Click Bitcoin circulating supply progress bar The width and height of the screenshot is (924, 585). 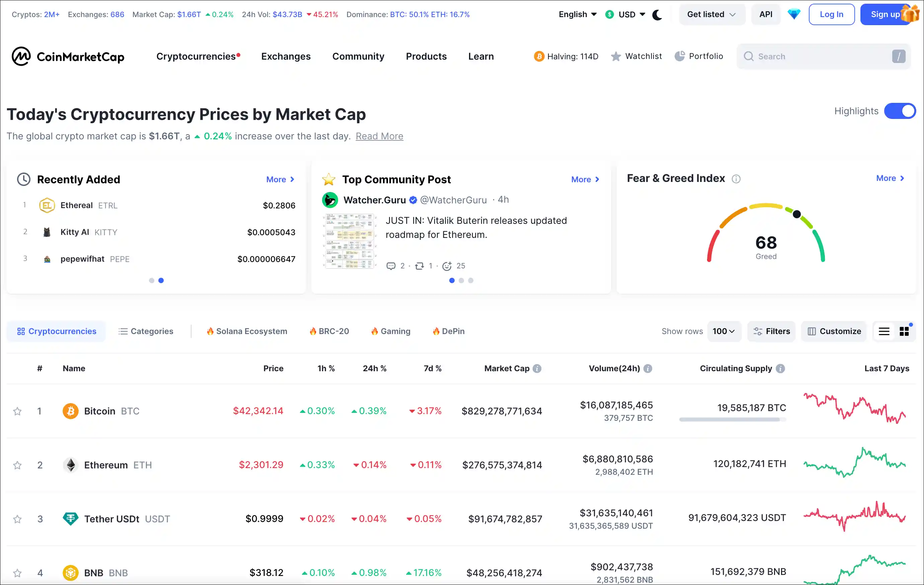pyautogui.click(x=733, y=419)
